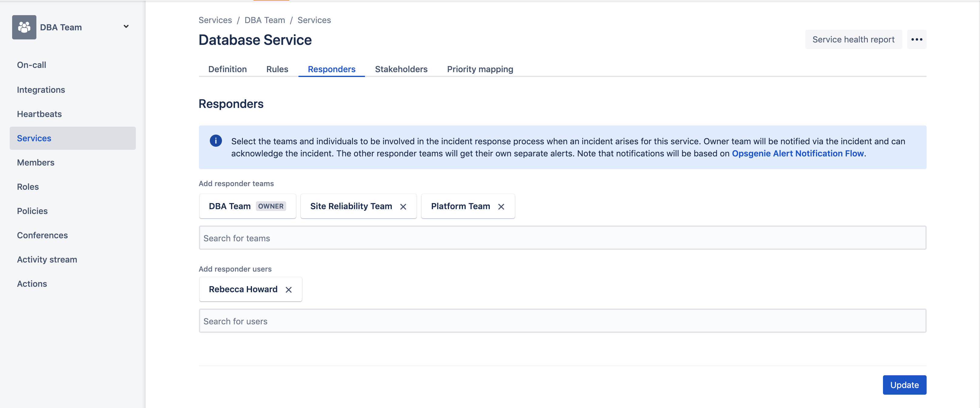
Task: Expand the Rules tab
Action: point(277,68)
